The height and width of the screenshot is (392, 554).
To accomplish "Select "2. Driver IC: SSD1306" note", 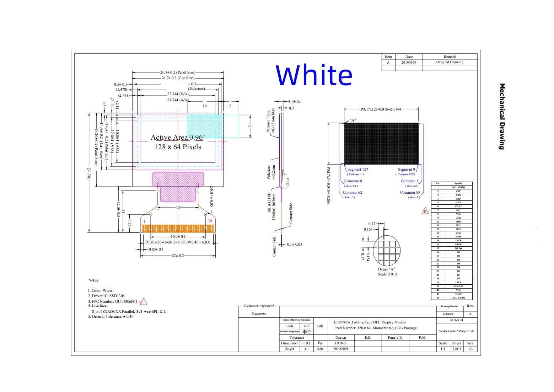I will (106, 296).
